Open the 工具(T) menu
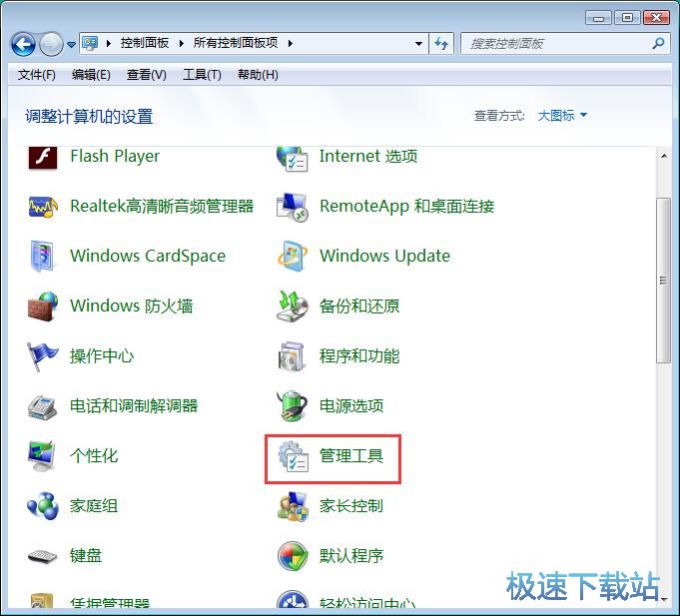This screenshot has height=616, width=680. coord(202,75)
